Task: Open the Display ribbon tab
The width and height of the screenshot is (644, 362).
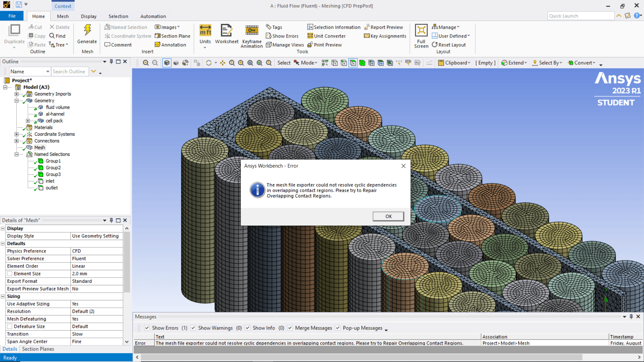Action: click(89, 16)
